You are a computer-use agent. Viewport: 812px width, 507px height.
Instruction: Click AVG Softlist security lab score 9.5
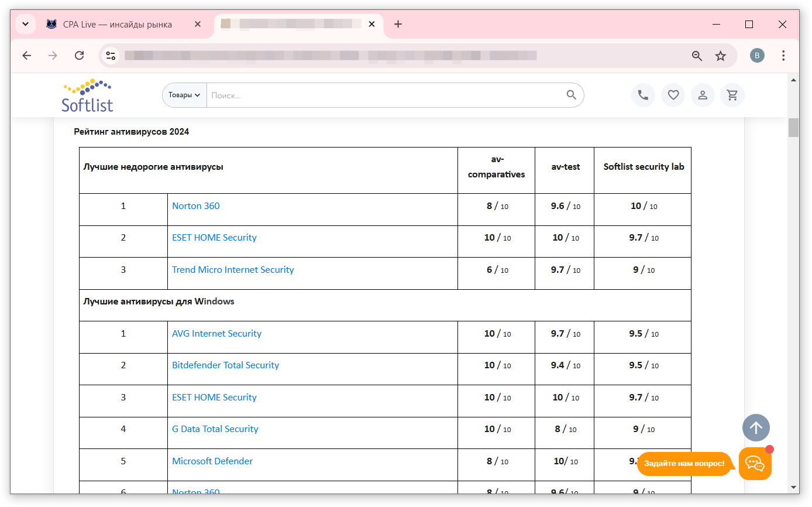click(644, 334)
